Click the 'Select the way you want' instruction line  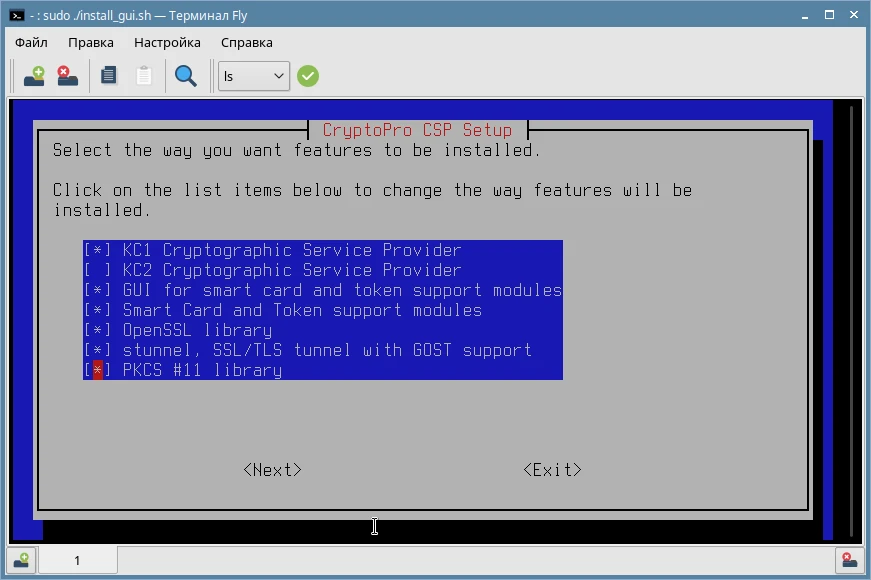pos(297,150)
